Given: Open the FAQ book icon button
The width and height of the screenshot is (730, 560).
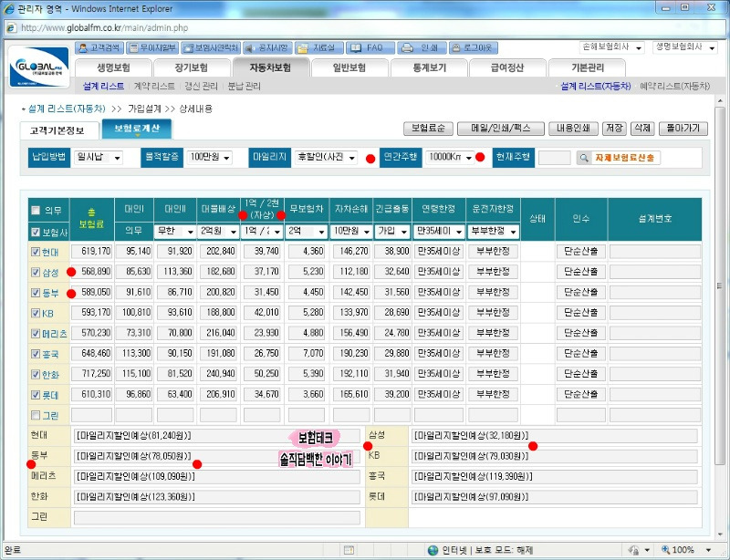Looking at the screenshot, I should tap(370, 48).
